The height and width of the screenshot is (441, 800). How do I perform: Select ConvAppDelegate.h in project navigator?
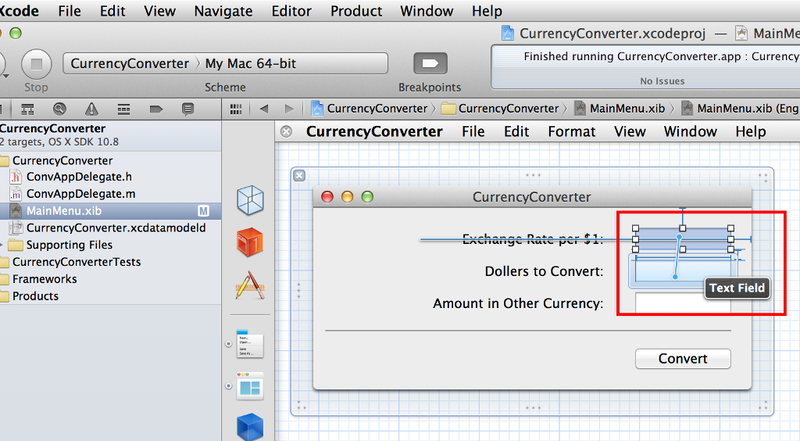pos(80,177)
